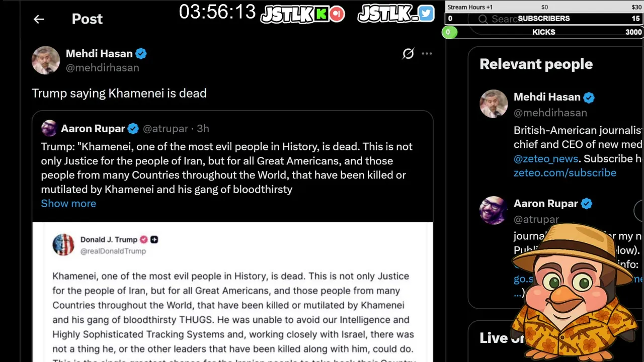Screen dimensions: 644x362
Task: Open Aaron Rupar in Relevant people
Action: point(546,204)
